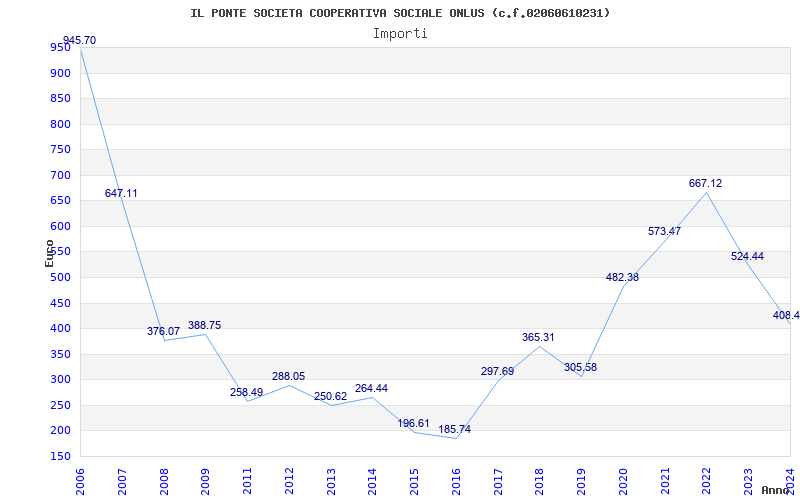This screenshot has height=500, width=800.
Task: Click the 2017 x-axis year label
Action: point(498,482)
